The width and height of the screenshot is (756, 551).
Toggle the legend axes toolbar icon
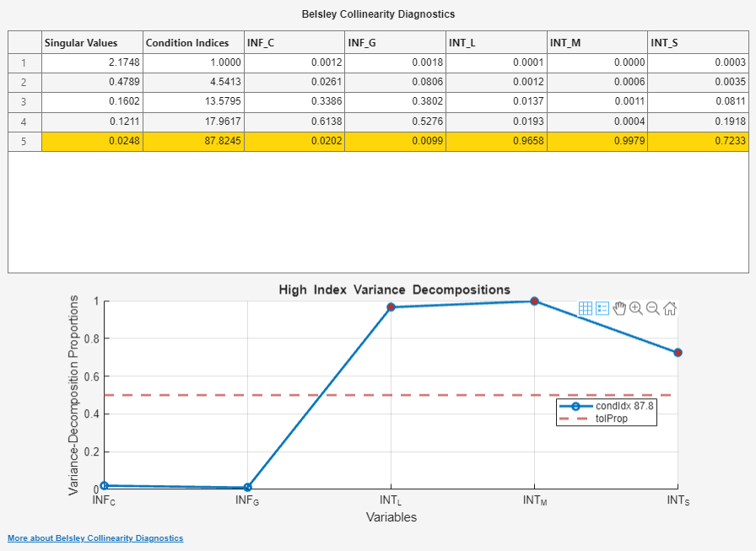point(602,309)
